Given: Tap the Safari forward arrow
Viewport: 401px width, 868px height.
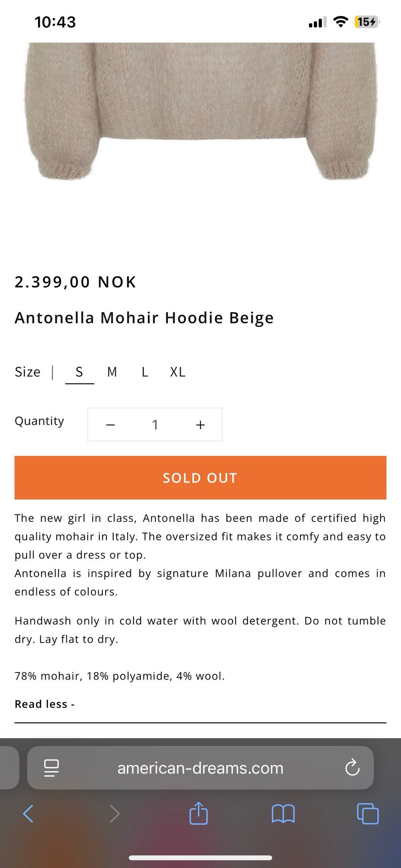Looking at the screenshot, I should (114, 814).
